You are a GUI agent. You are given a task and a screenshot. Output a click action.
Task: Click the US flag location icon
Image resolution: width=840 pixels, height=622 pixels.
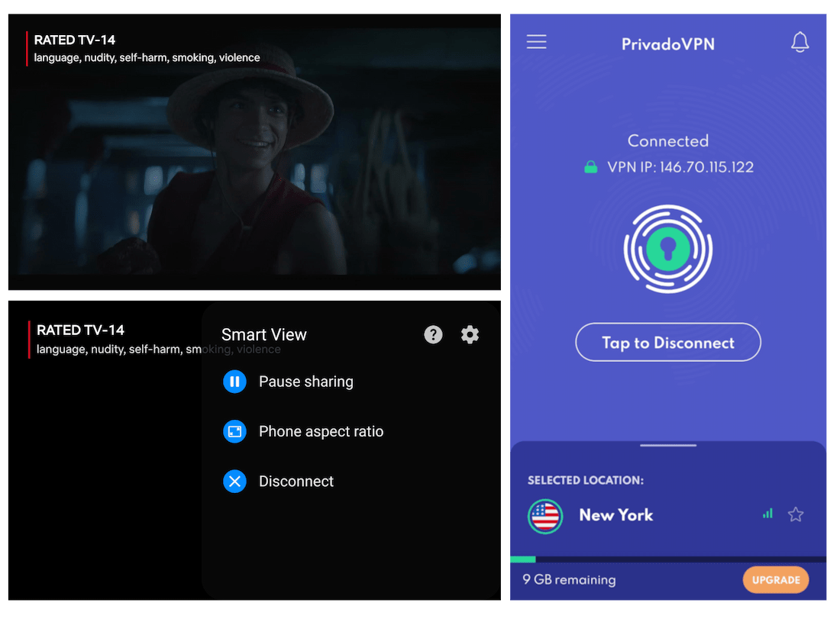click(545, 517)
